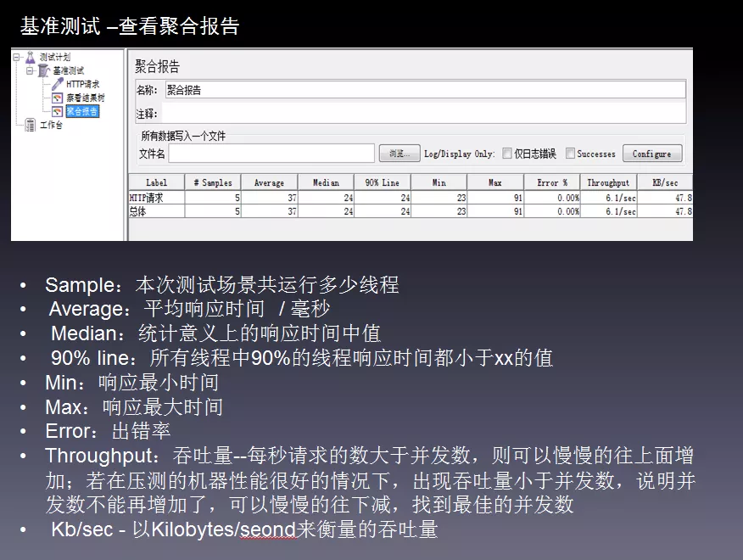This screenshot has width=743, height=560.
Task: Sort by the Throughput column header
Action: [608, 182]
